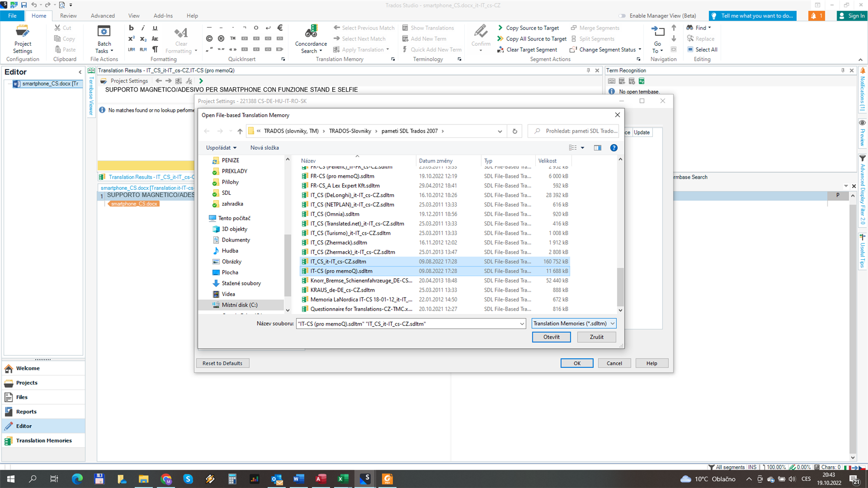Click the Otevřít button
This screenshot has width=868, height=488.
[551, 337]
